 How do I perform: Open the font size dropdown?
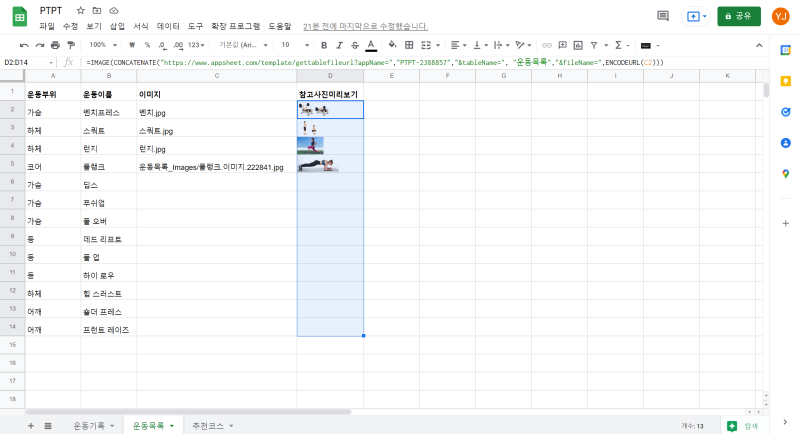pos(295,45)
